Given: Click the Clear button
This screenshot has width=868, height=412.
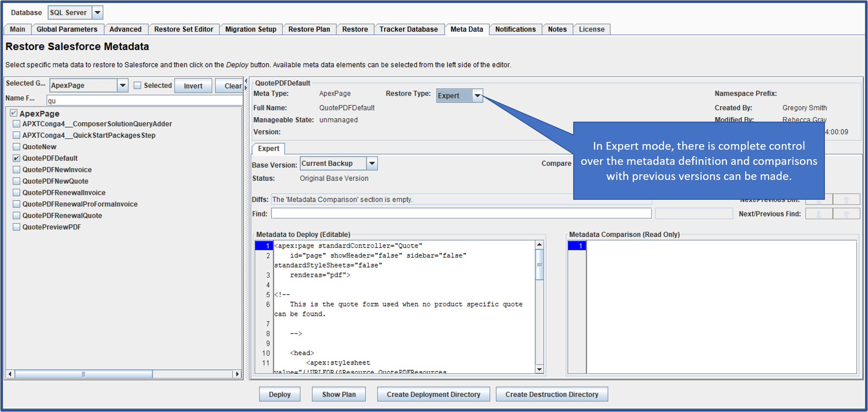Looking at the screenshot, I should (x=230, y=86).
